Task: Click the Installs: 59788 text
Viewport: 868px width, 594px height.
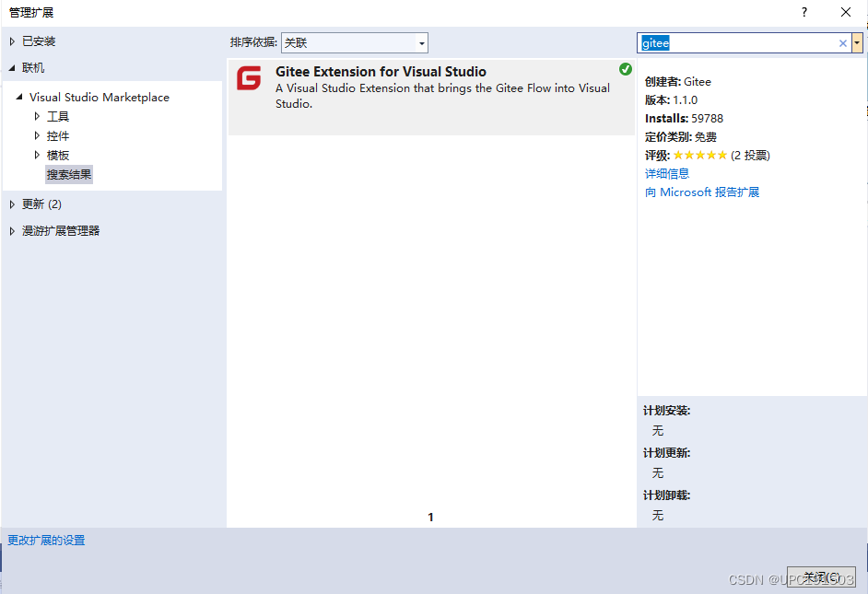Action: click(x=685, y=119)
